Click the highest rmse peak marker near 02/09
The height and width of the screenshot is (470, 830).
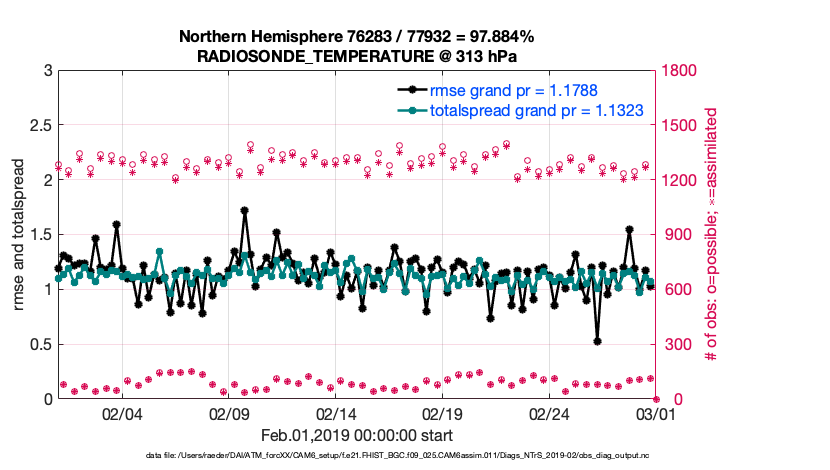point(245,211)
